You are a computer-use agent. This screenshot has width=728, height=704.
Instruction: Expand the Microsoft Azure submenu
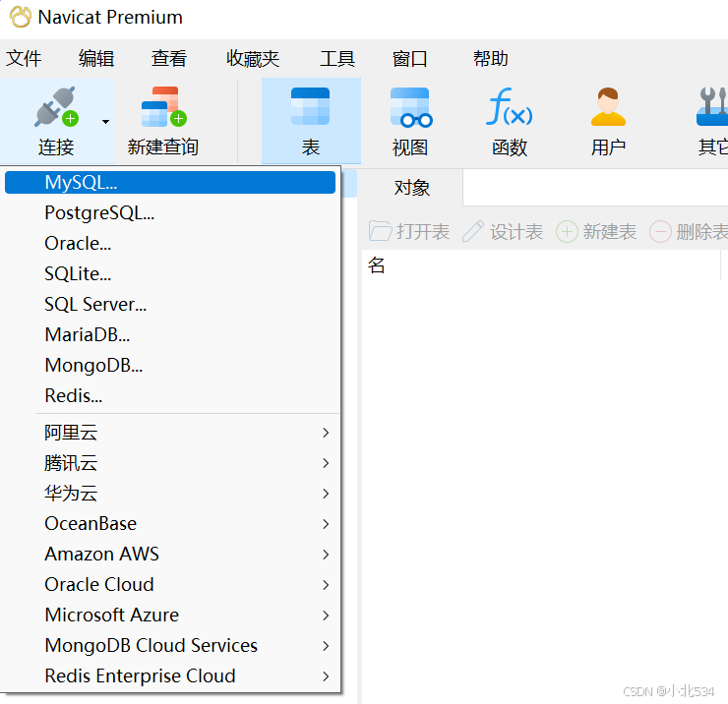[x=170, y=616]
